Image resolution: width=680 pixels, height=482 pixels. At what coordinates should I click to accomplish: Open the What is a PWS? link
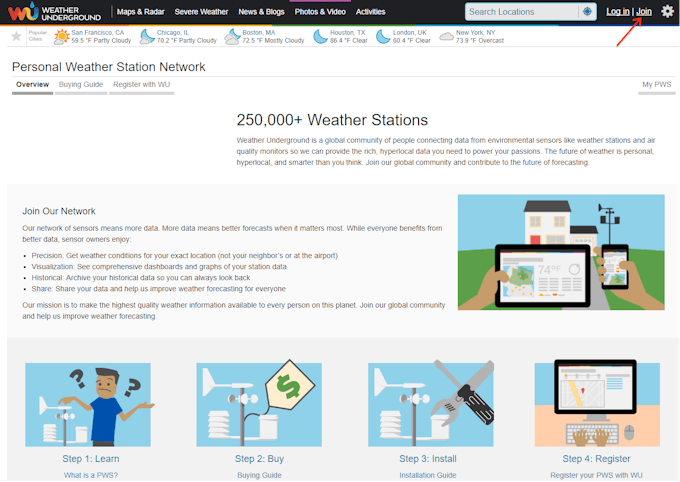91,475
